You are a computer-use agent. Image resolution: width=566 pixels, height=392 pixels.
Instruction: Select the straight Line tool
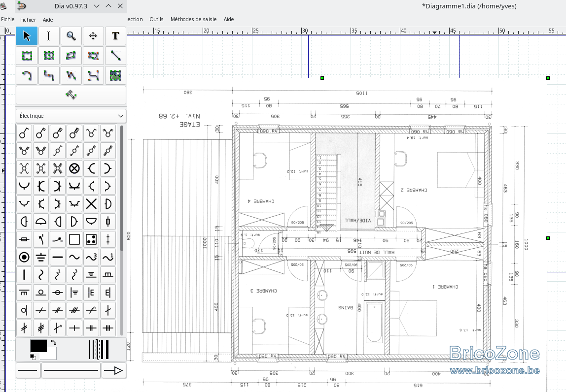(115, 56)
